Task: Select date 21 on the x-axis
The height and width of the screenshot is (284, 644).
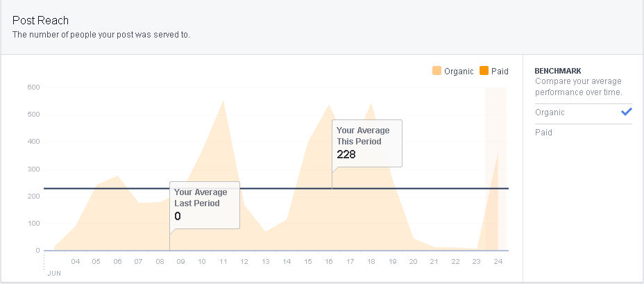Action: [434, 262]
